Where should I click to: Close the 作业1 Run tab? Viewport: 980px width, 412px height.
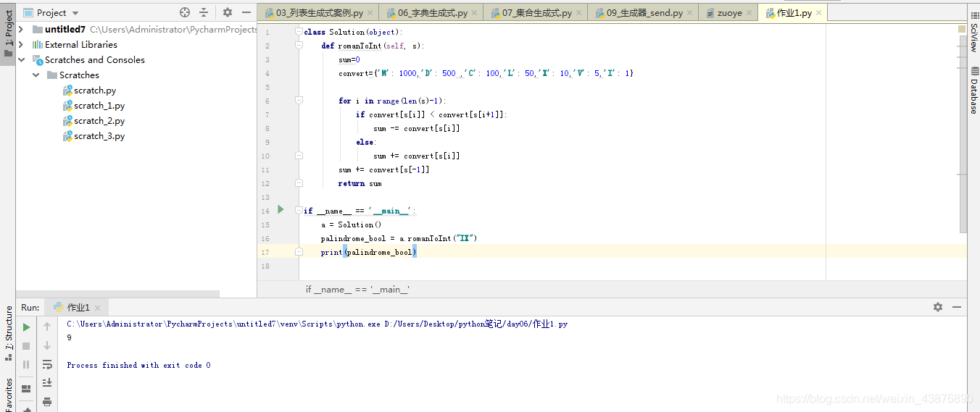tap(97, 308)
